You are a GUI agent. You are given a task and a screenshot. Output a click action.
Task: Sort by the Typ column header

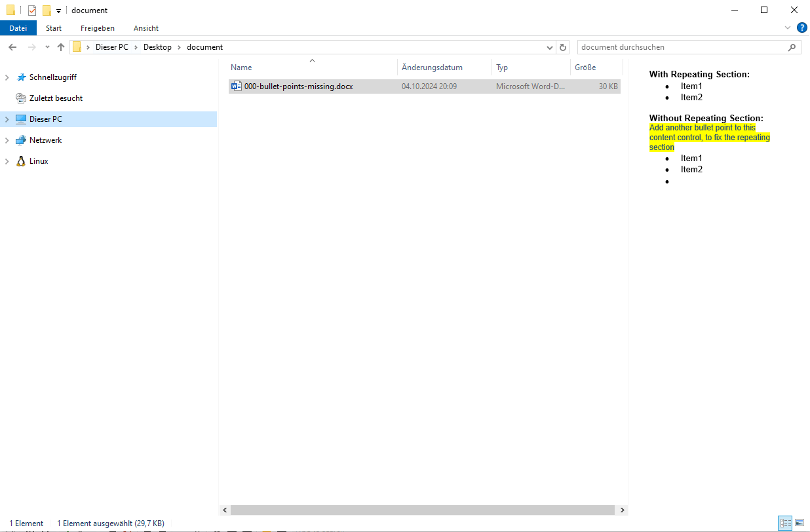pyautogui.click(x=531, y=67)
